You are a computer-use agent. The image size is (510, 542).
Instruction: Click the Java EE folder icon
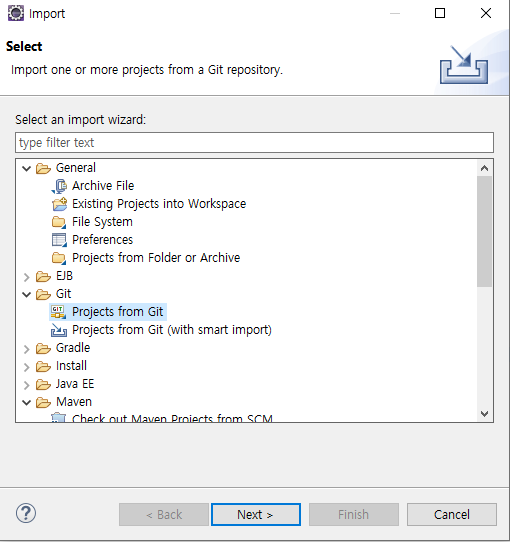[43, 384]
